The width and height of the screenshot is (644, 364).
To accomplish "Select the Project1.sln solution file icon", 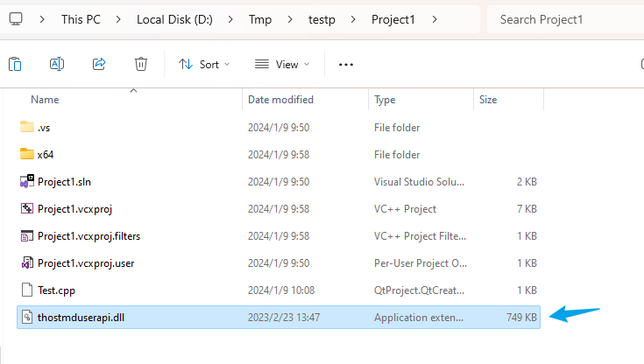I will click(x=27, y=181).
